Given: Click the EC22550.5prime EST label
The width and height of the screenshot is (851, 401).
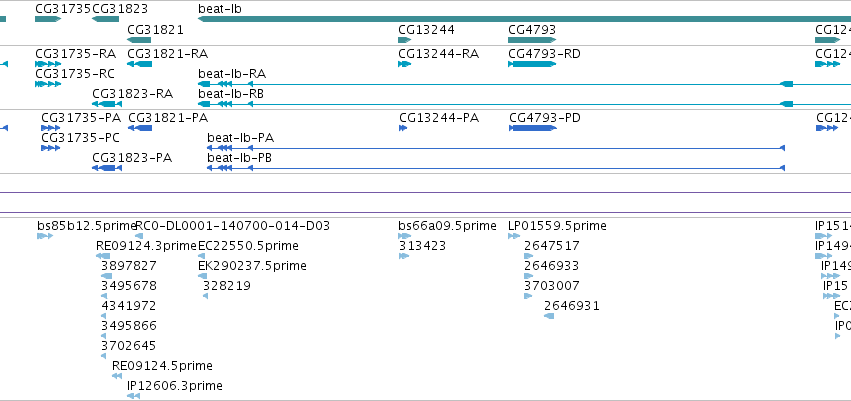Looking at the screenshot, I should click(x=248, y=246).
